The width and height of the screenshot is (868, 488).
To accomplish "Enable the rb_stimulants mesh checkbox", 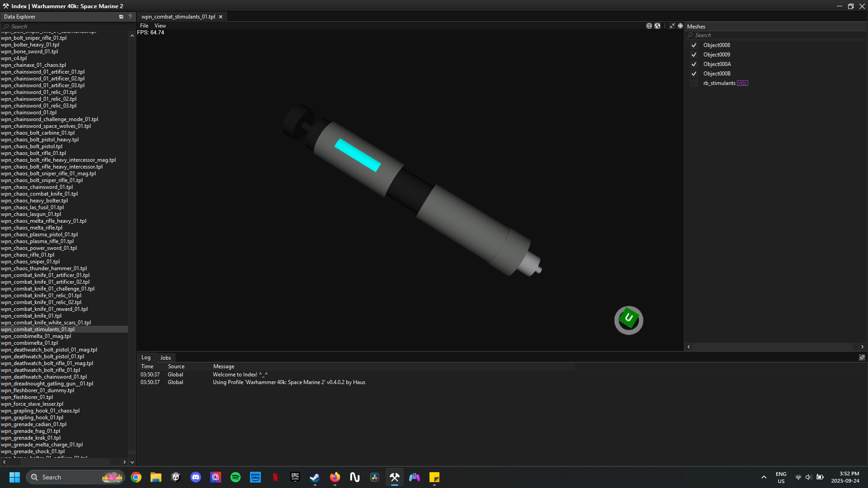I will (694, 83).
